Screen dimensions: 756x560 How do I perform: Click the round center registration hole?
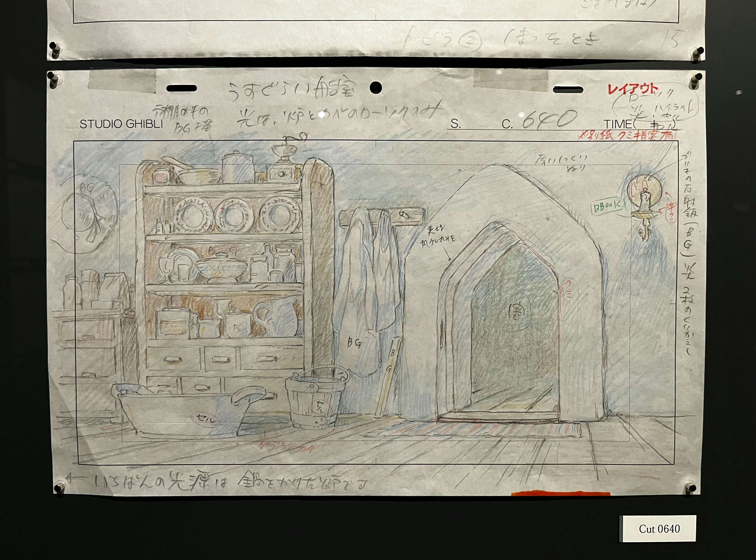point(376,88)
